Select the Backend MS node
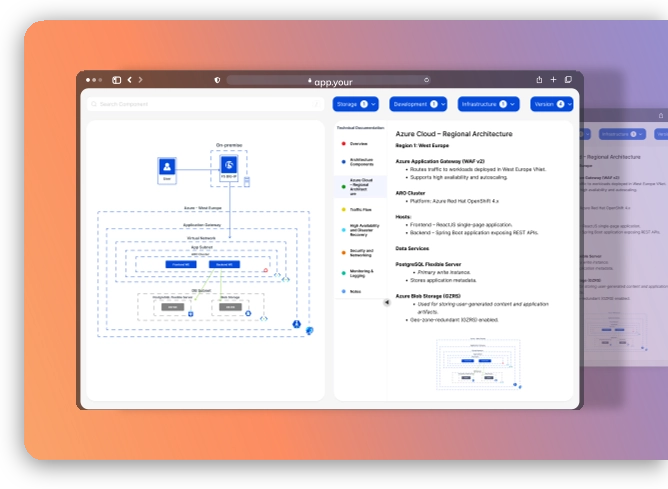This screenshot has height=489, width=668. click(225, 265)
